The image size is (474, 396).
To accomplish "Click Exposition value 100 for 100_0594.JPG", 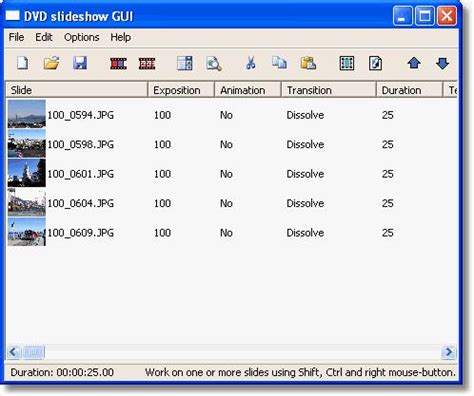I will point(162,115).
